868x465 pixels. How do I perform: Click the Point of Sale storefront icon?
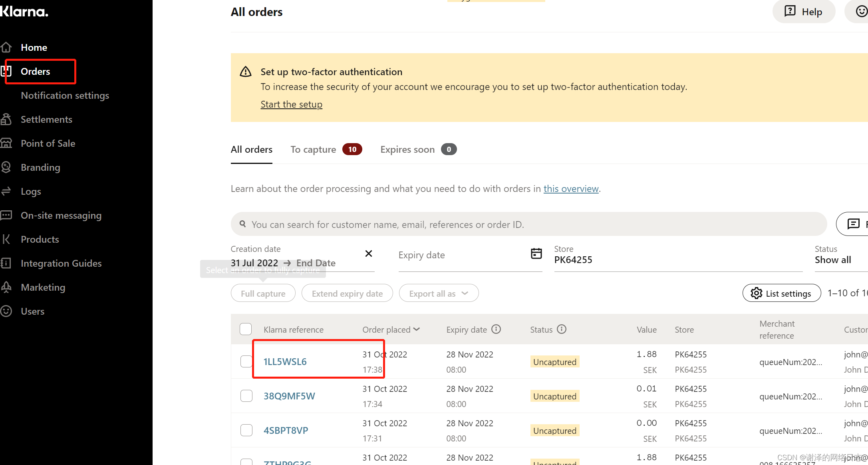pos(6,143)
